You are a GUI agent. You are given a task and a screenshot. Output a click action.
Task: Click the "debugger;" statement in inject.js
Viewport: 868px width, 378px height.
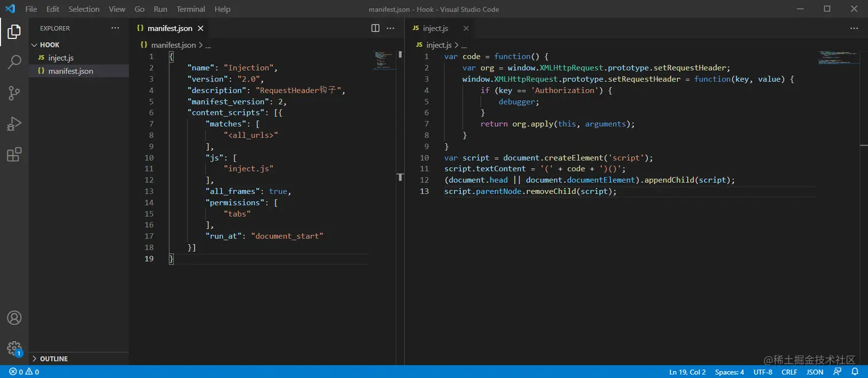tap(520, 102)
